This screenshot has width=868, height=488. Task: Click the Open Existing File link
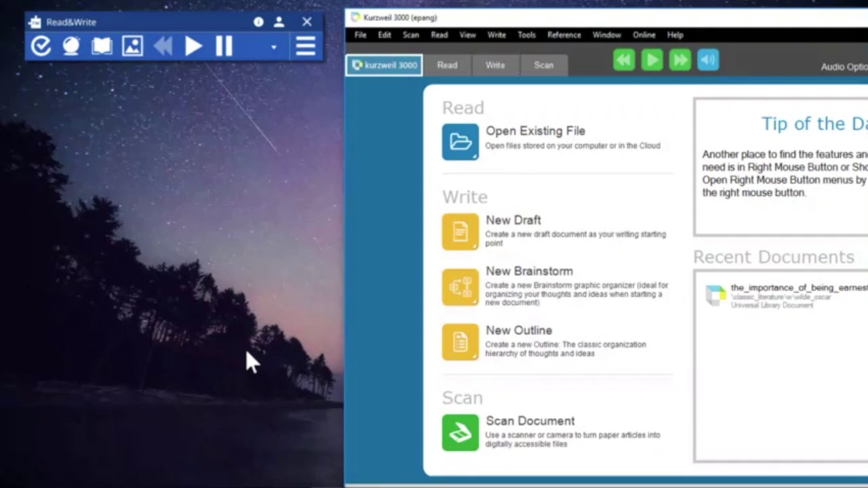[535, 131]
